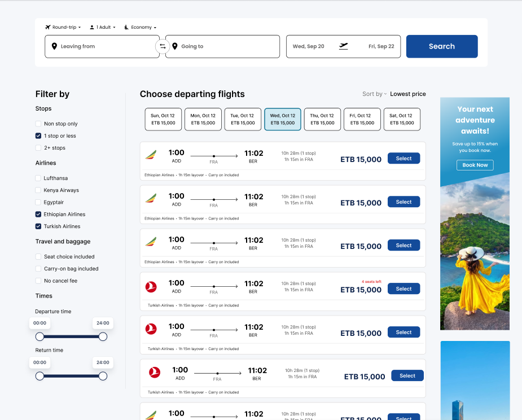Click the Fri, Sep 22 return date
522x420 pixels.
coord(381,46)
